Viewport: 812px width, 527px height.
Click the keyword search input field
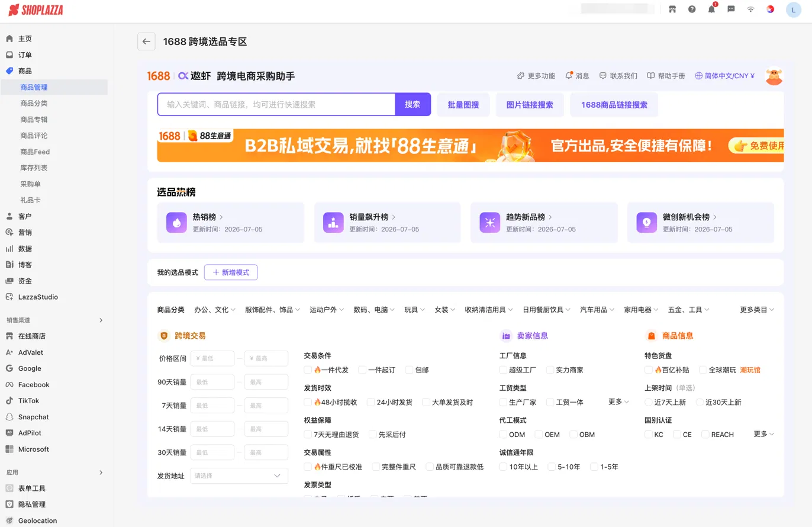point(276,104)
